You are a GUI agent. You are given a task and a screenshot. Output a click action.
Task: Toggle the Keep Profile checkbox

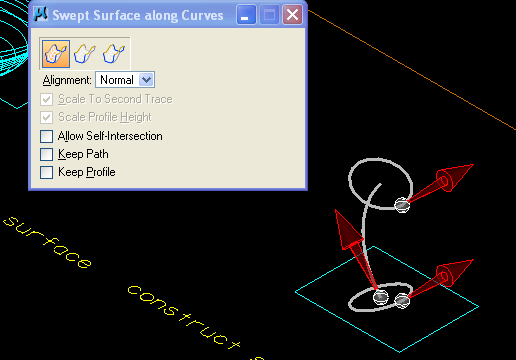46,172
